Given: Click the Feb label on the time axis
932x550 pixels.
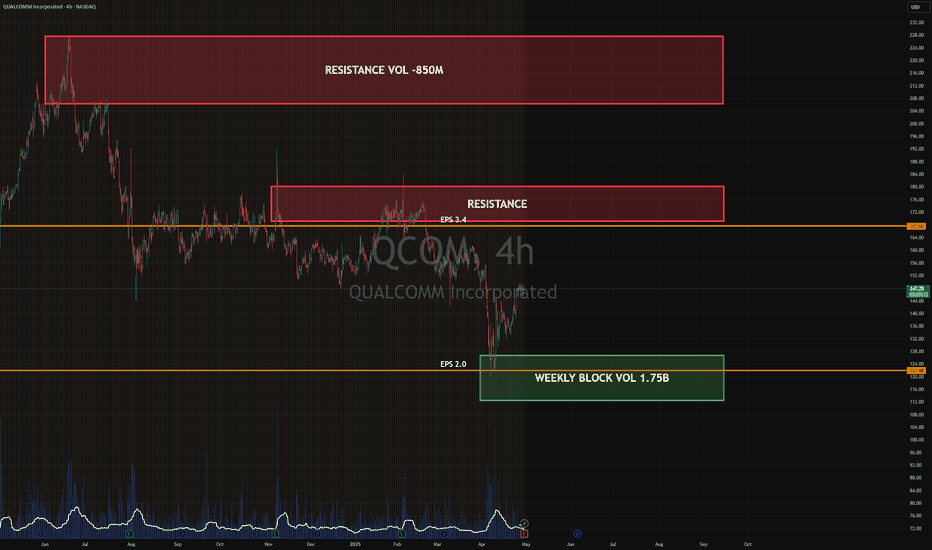Looking at the screenshot, I should (x=397, y=544).
